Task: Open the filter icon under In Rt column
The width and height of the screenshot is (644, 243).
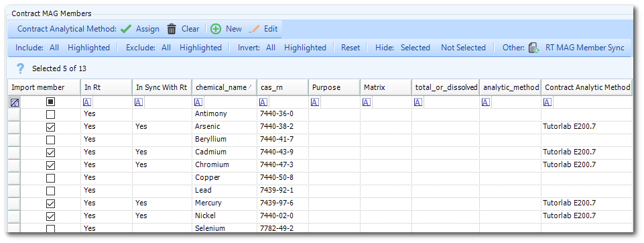Action: (87, 102)
